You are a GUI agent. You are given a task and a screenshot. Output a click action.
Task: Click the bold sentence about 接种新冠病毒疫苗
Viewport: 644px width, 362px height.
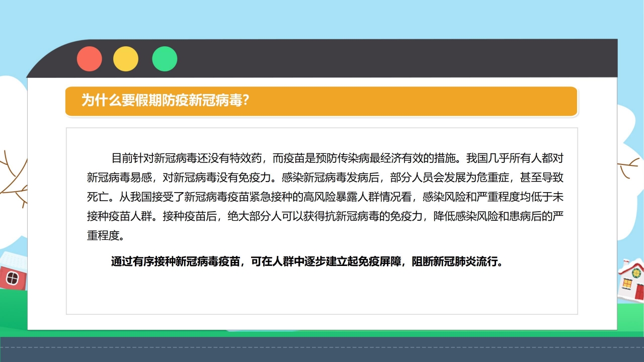click(x=306, y=261)
